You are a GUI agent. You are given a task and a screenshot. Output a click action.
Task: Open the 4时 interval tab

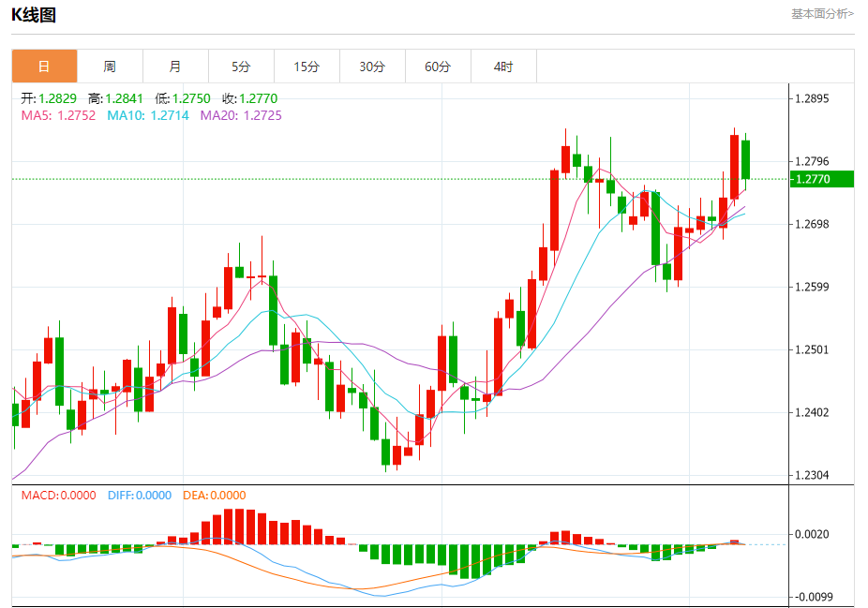(x=503, y=67)
